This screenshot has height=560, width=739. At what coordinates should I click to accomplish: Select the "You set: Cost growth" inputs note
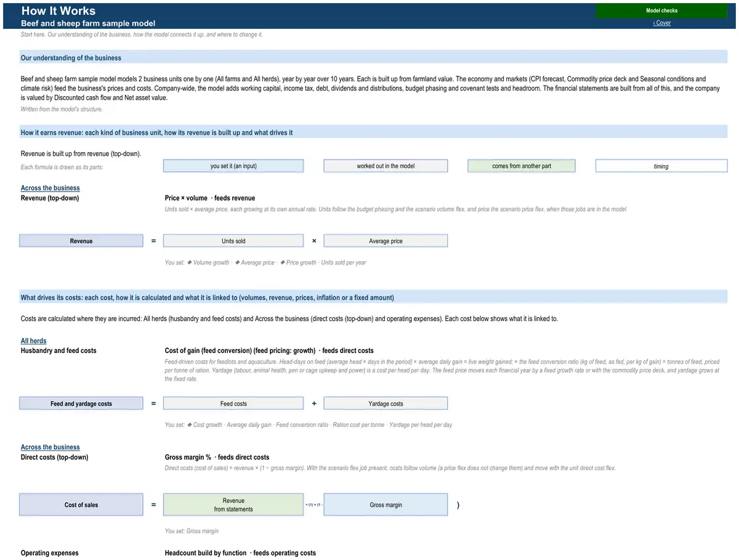pos(309,424)
